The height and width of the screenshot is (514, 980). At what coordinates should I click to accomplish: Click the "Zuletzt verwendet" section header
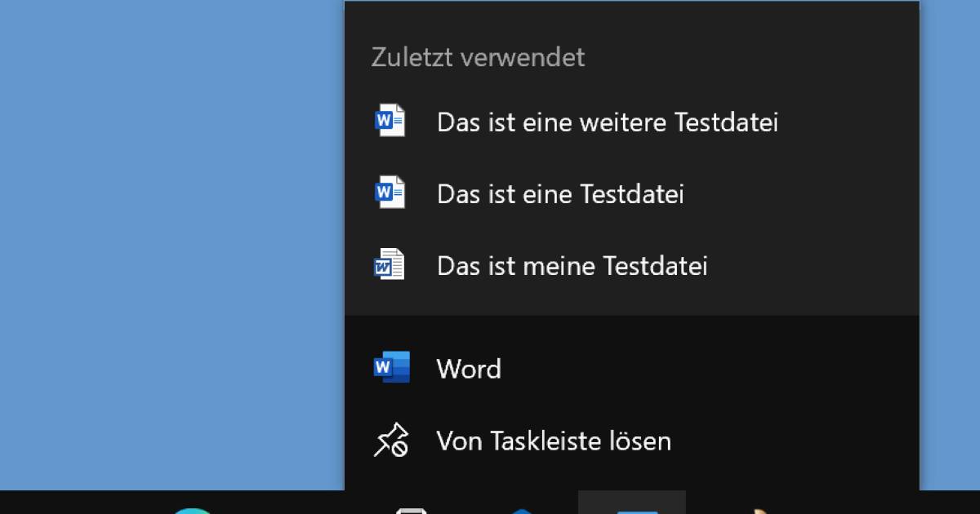pos(478,56)
